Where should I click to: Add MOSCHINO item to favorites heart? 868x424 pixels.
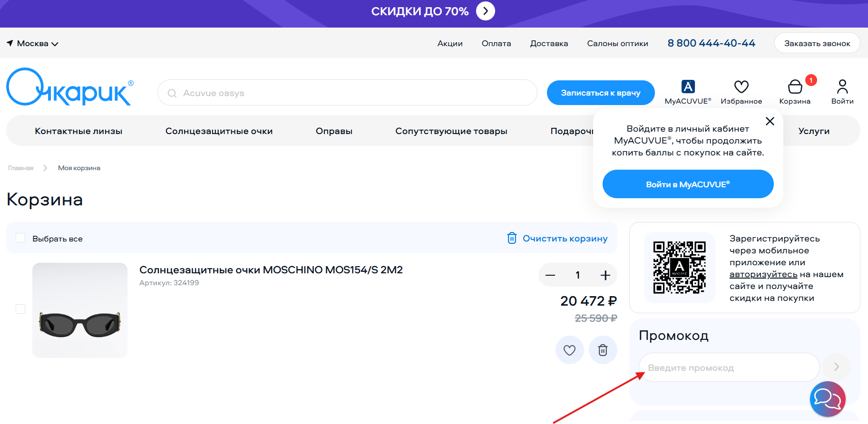click(x=569, y=350)
